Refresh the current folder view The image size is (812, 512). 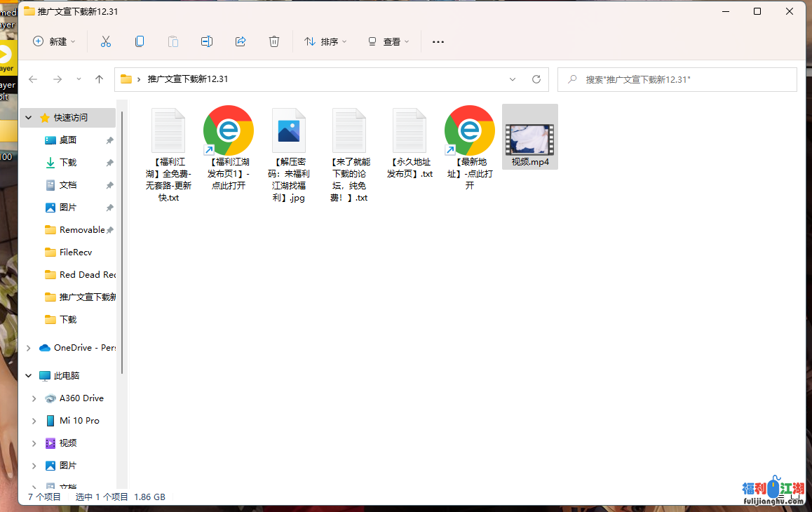[x=536, y=79]
